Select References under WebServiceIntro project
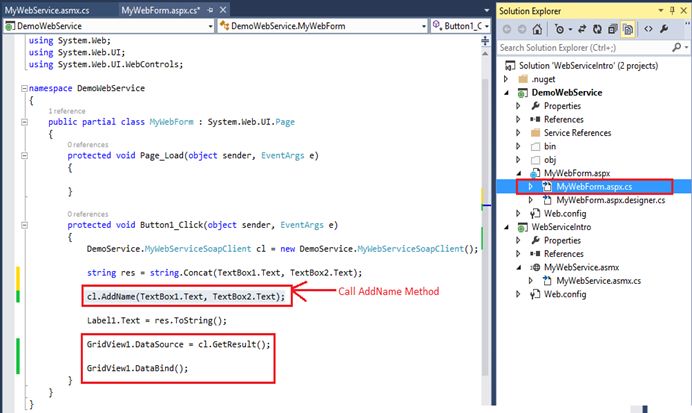 point(564,254)
